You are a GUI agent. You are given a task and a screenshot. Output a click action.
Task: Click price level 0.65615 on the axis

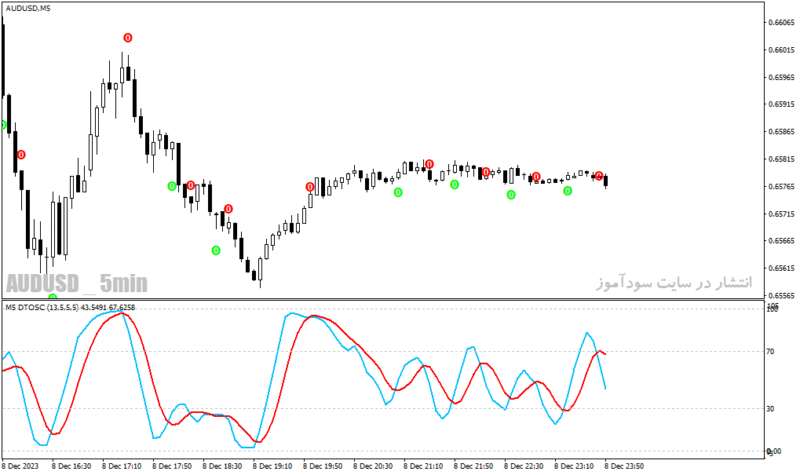(x=781, y=268)
